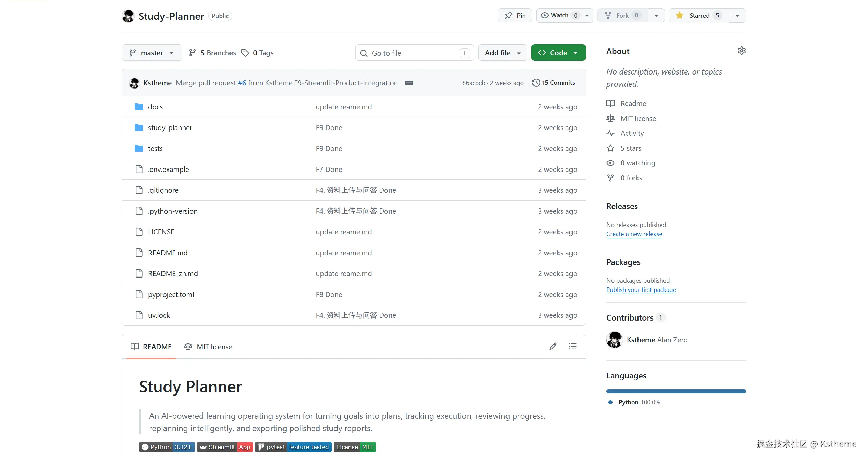Click the README_zh.md file icon
The image size is (868, 460).
pos(139,274)
